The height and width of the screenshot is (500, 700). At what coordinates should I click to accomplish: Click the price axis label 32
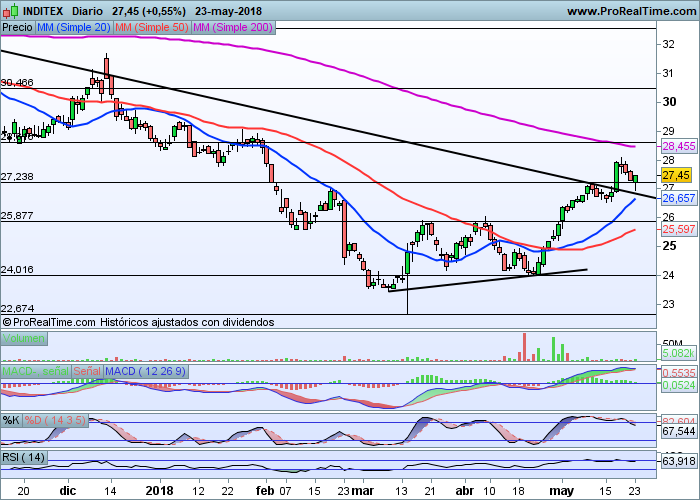click(x=668, y=44)
